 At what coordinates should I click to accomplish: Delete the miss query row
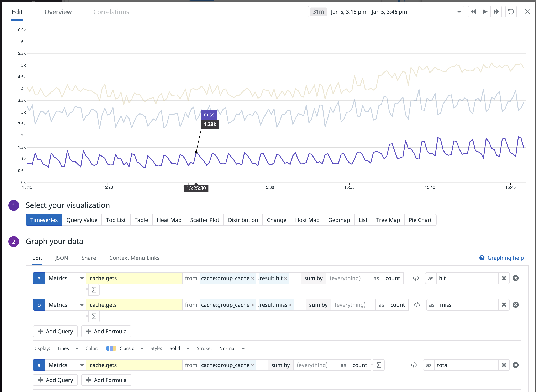(516, 305)
